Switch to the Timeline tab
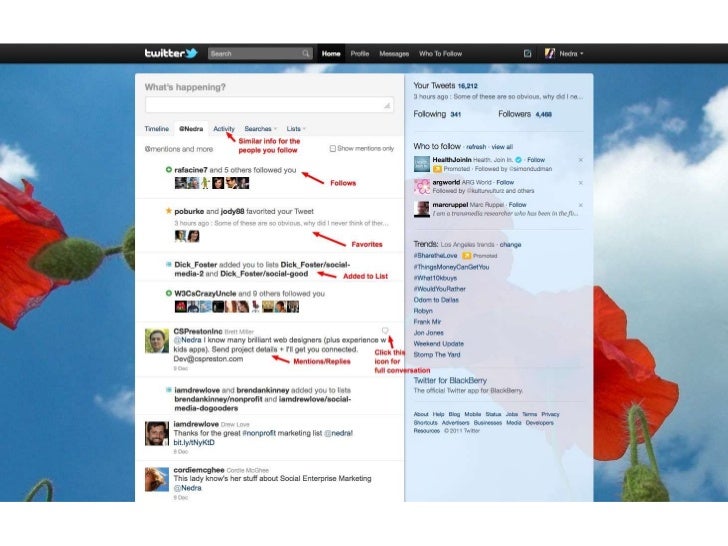Image resolution: width=728 pixels, height=546 pixels. click(x=156, y=129)
